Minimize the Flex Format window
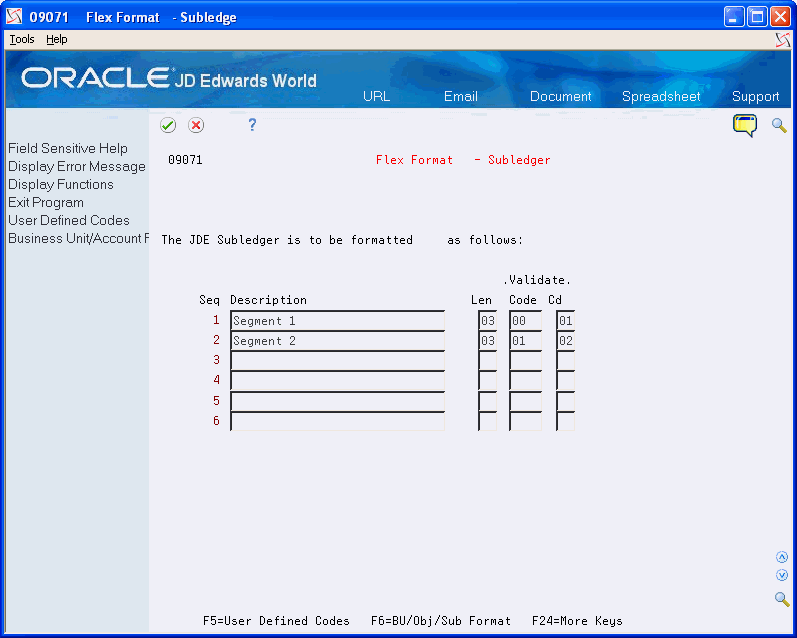This screenshot has height=638, width=797. 733,17
